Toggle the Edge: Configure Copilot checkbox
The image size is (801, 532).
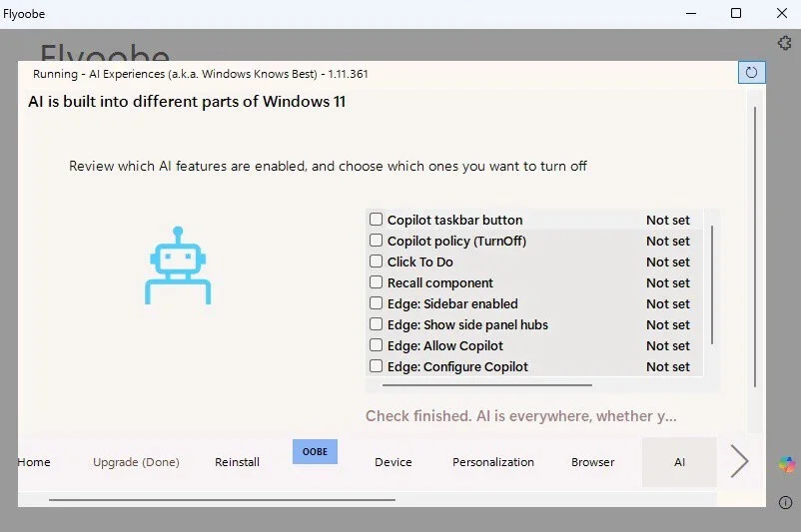376,366
